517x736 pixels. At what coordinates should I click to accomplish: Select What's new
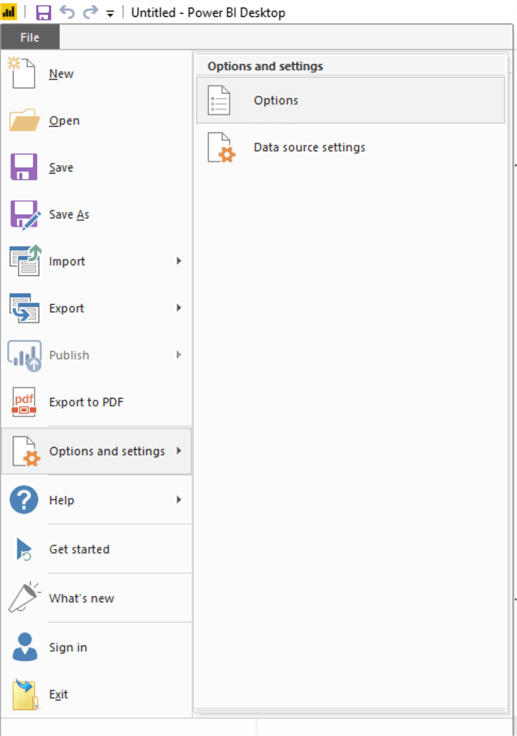tap(96, 598)
